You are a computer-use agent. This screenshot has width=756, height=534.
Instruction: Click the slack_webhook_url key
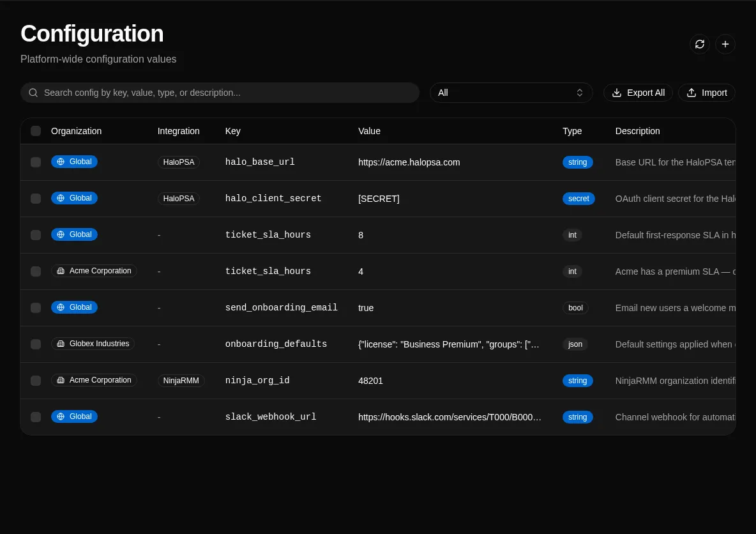click(x=271, y=416)
